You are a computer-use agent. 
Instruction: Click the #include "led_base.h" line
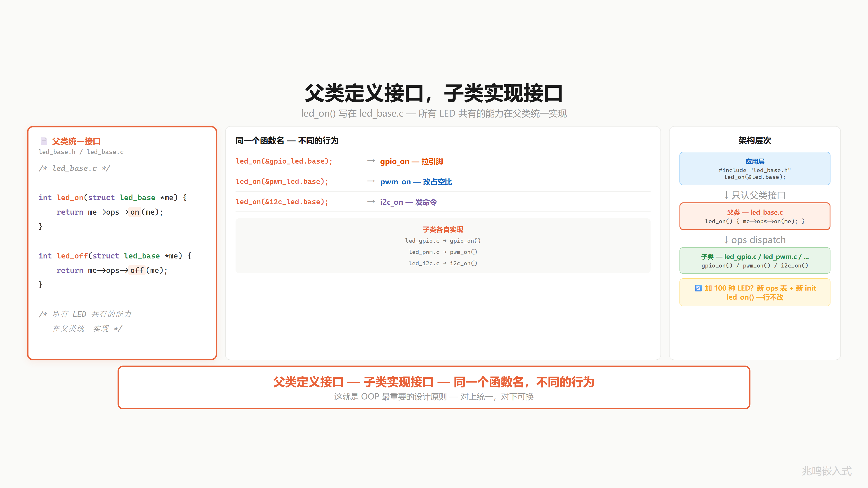755,170
